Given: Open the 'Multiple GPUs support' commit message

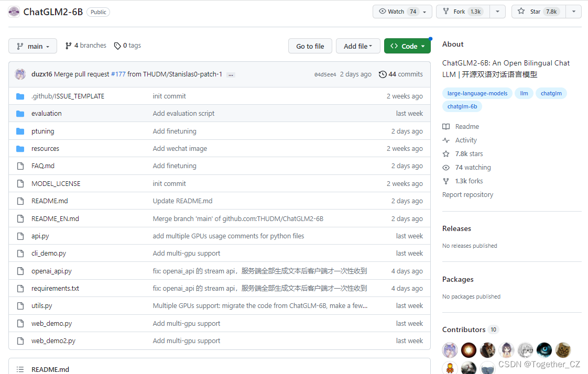Looking at the screenshot, I should [x=260, y=306].
